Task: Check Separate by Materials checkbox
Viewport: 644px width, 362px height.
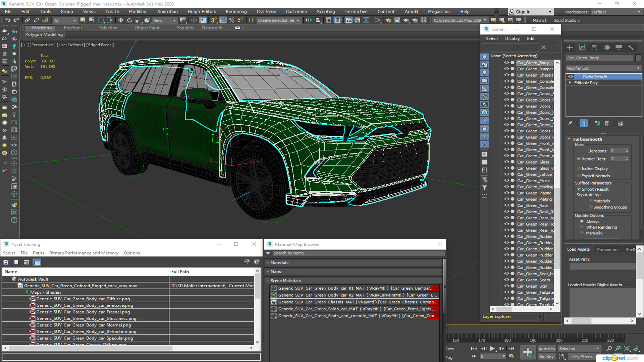Action: click(591, 201)
